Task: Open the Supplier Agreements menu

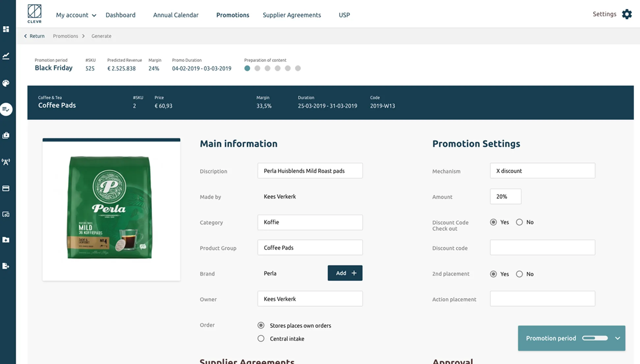Action: coord(292,15)
